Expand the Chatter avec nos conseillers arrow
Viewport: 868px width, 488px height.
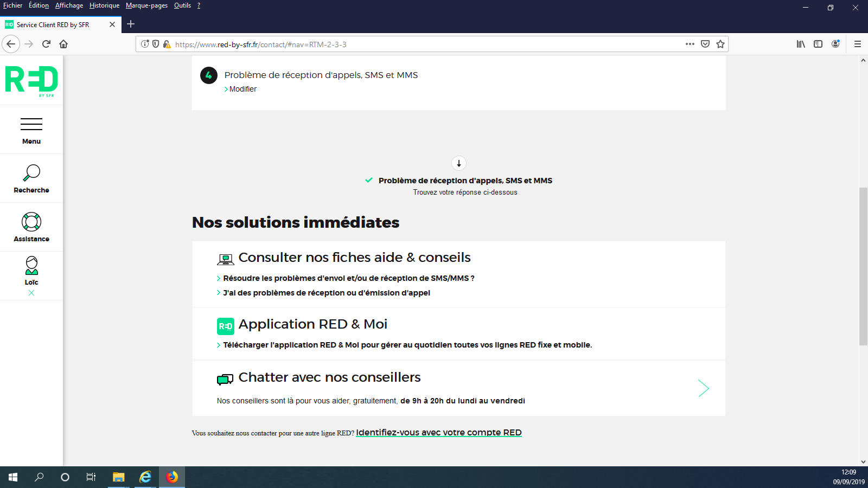click(x=703, y=388)
